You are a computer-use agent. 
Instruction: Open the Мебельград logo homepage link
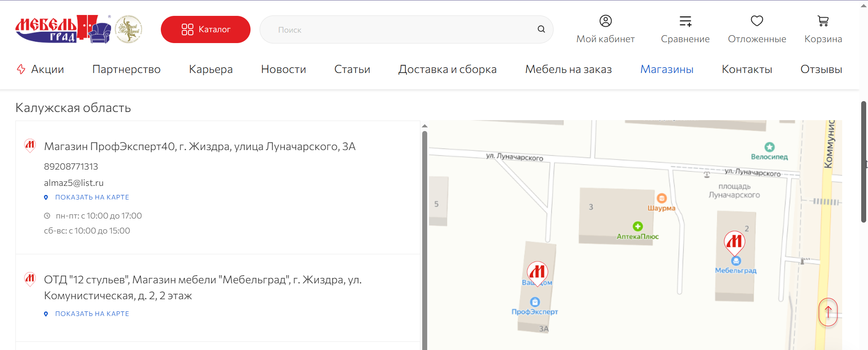click(63, 29)
